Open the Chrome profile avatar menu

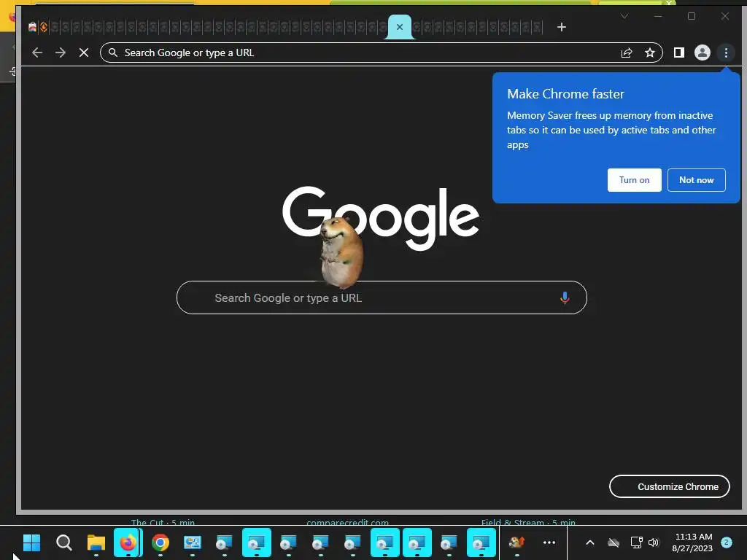point(703,52)
